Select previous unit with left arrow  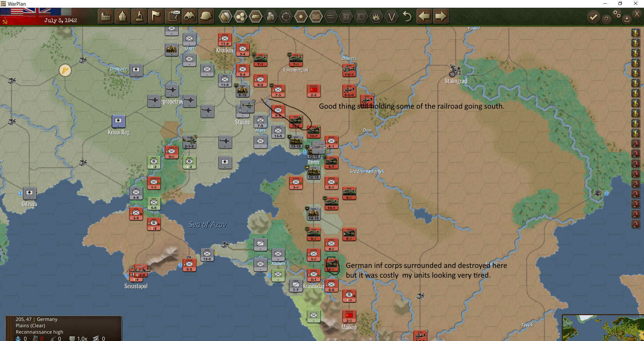(x=424, y=16)
